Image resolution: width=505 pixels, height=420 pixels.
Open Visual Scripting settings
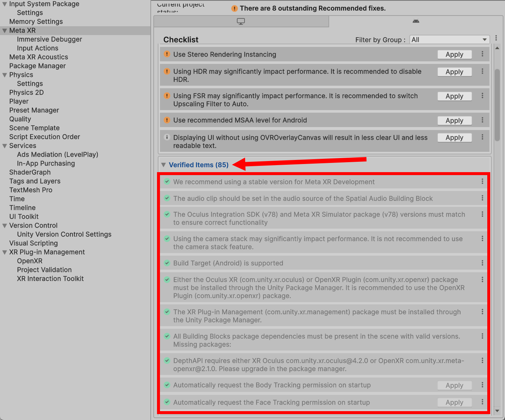(x=34, y=243)
